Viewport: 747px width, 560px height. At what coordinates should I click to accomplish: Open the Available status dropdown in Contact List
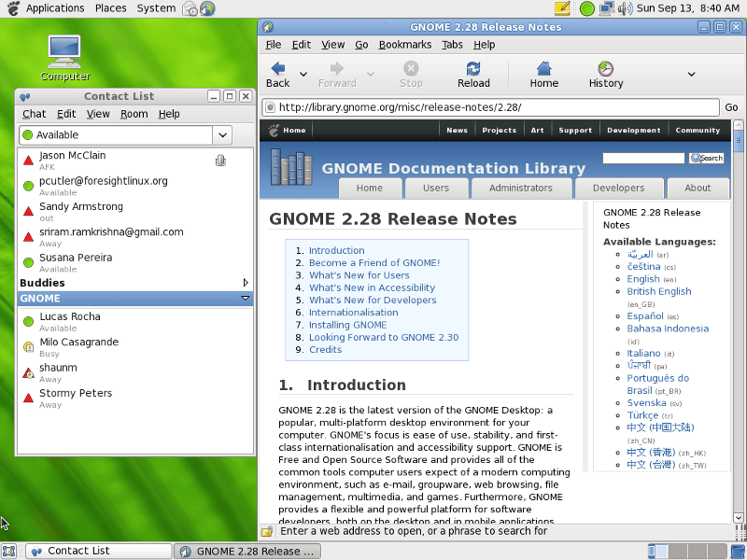coord(221,135)
